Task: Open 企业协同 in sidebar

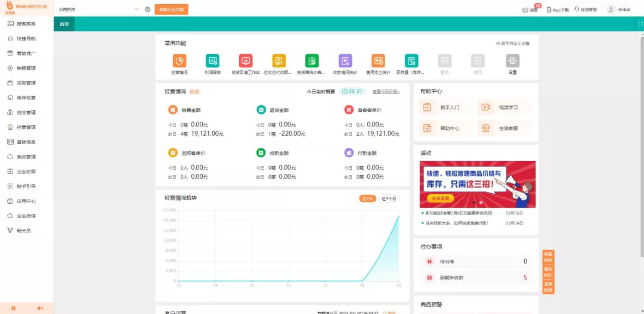Action: pos(27,172)
